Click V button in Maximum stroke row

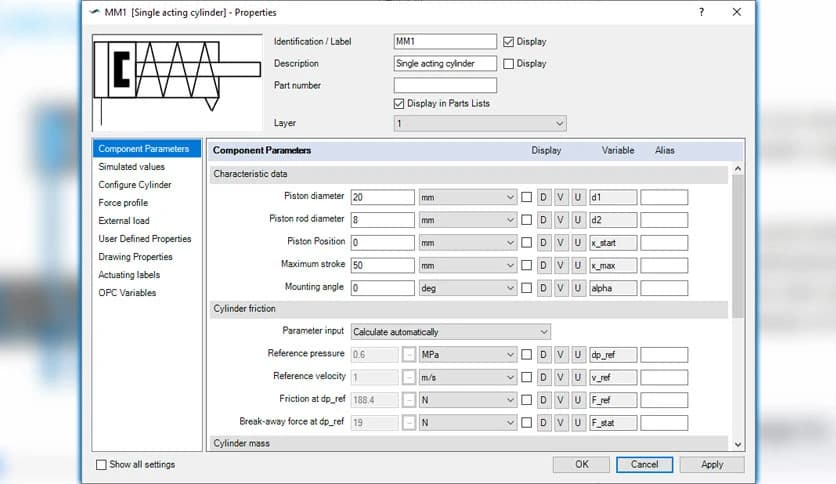pos(560,265)
